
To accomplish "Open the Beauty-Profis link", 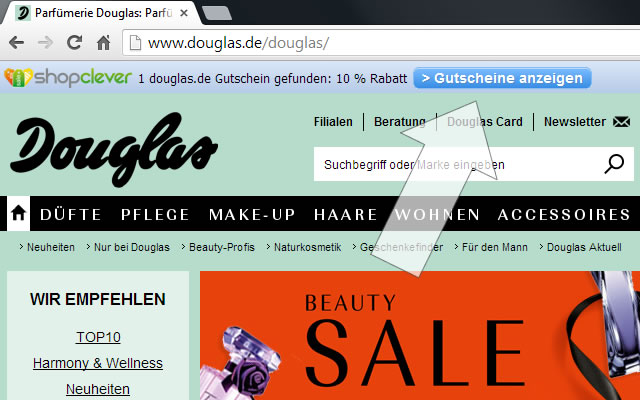I will [x=222, y=247].
